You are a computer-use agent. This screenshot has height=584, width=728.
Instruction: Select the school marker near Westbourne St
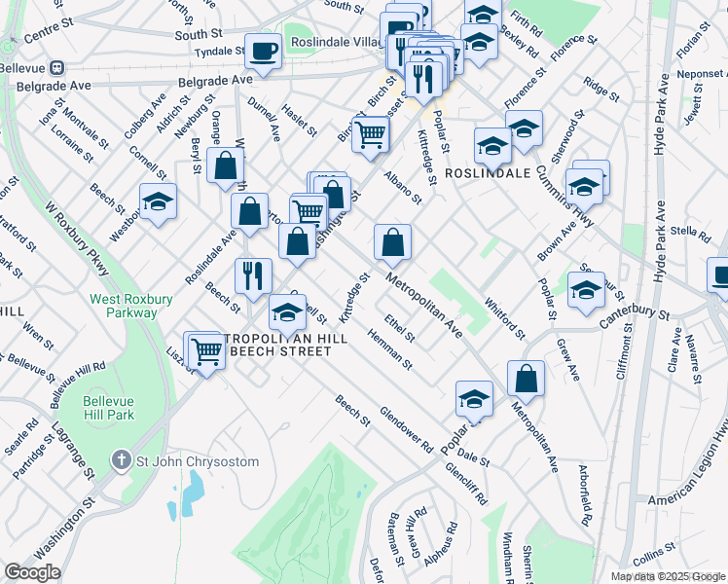(158, 204)
